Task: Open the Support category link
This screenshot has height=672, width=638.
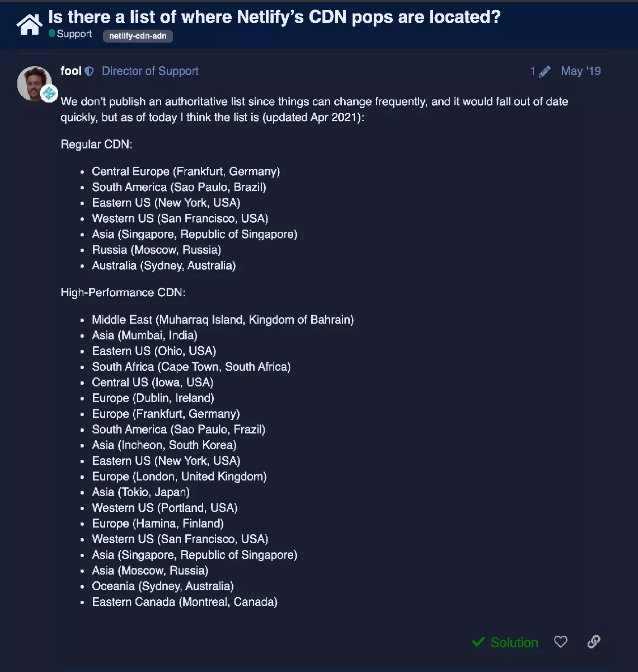Action: pos(74,34)
